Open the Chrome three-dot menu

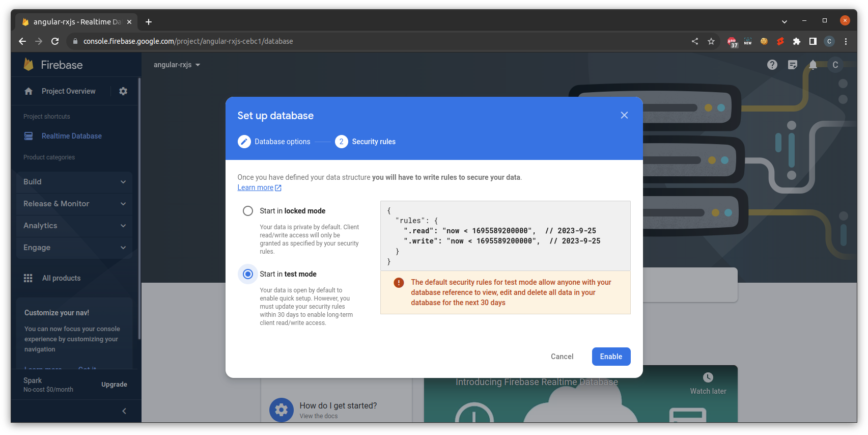coord(846,41)
